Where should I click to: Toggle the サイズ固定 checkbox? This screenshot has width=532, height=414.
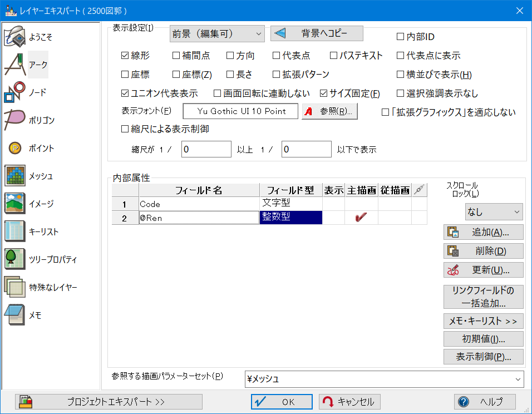324,93
